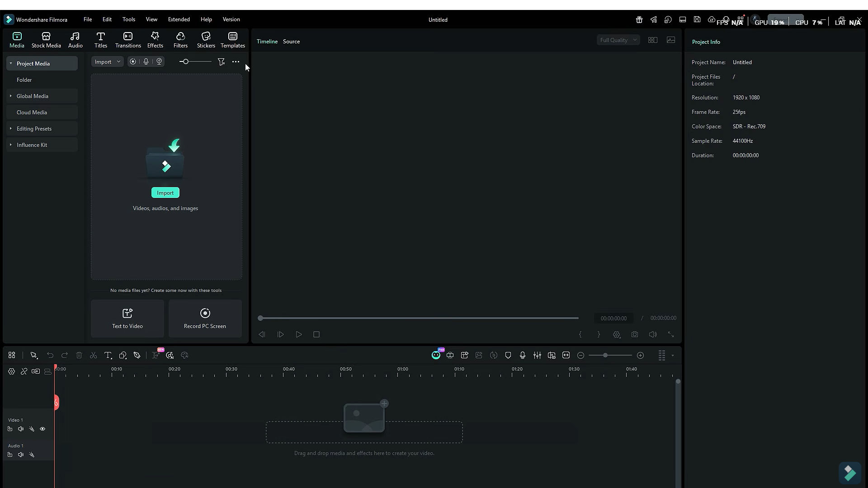Select the timeline Text tool
The height and width of the screenshot is (488, 868).
(108, 356)
